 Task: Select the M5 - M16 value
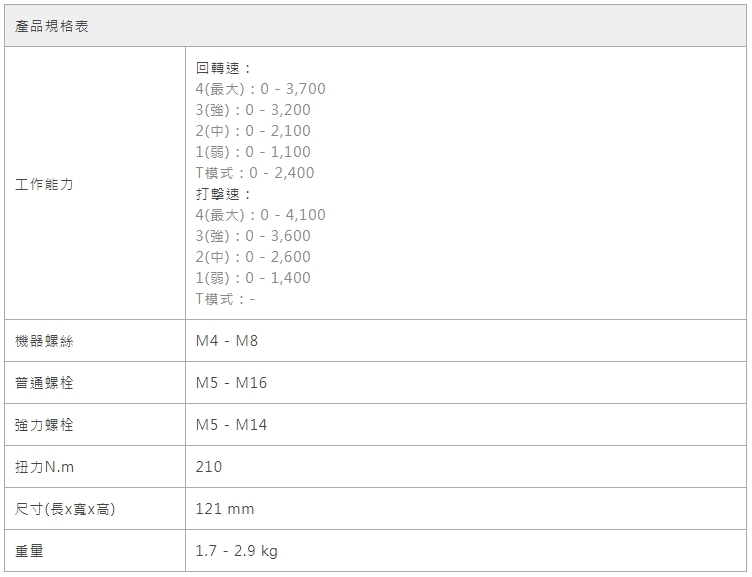pyautogui.click(x=231, y=383)
